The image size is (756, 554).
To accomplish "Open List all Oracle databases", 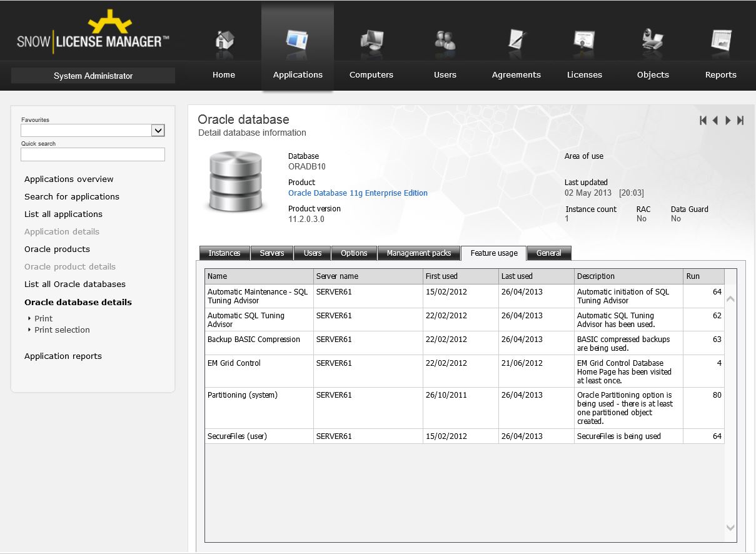I will 75,284.
